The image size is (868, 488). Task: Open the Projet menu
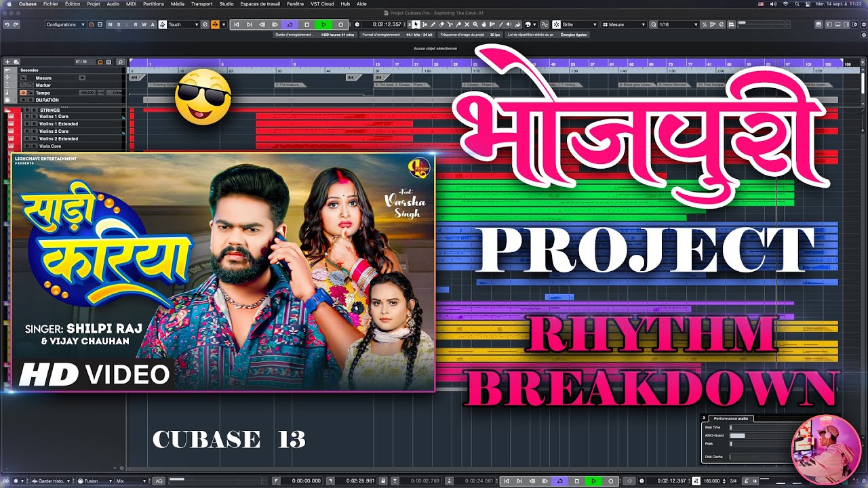pyautogui.click(x=94, y=3)
